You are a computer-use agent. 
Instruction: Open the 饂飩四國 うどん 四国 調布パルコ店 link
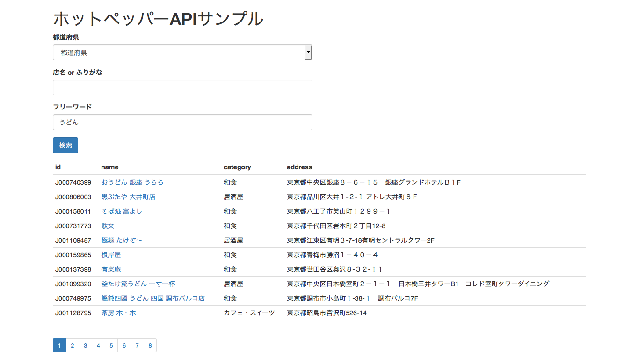(153, 298)
